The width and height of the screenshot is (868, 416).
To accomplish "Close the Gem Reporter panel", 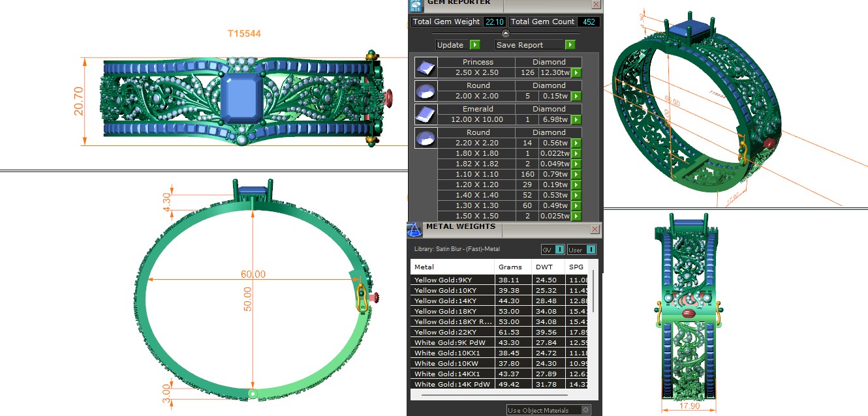I will tap(596, 4).
